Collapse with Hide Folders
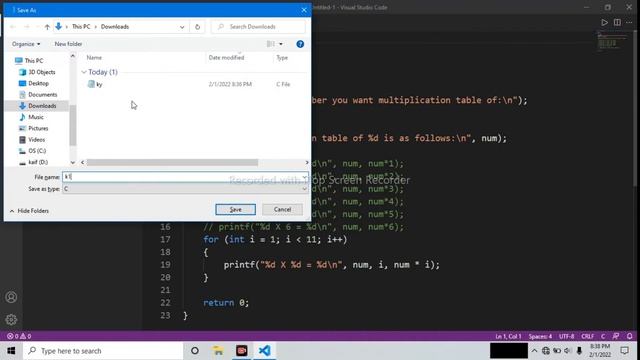Viewport: 640px width, 360px height. tap(29, 211)
